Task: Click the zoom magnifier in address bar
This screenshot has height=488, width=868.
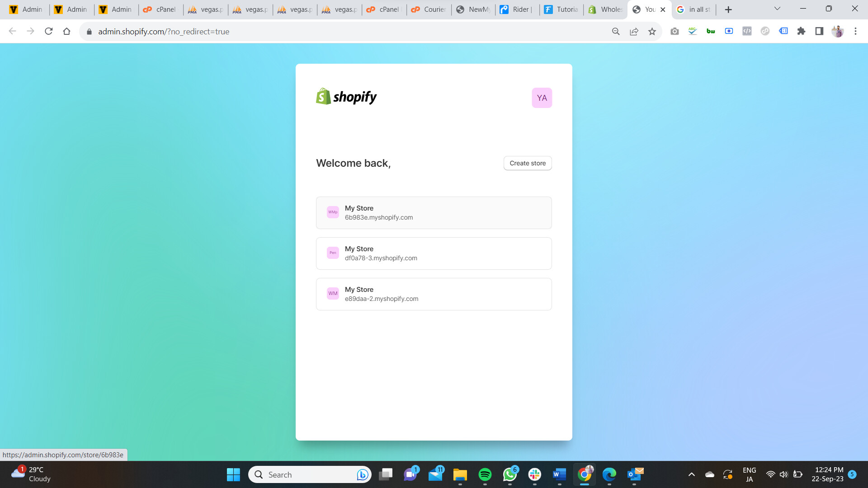Action: coord(616,31)
